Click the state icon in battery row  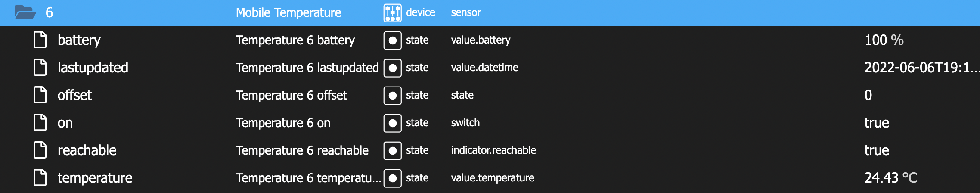[x=392, y=40]
